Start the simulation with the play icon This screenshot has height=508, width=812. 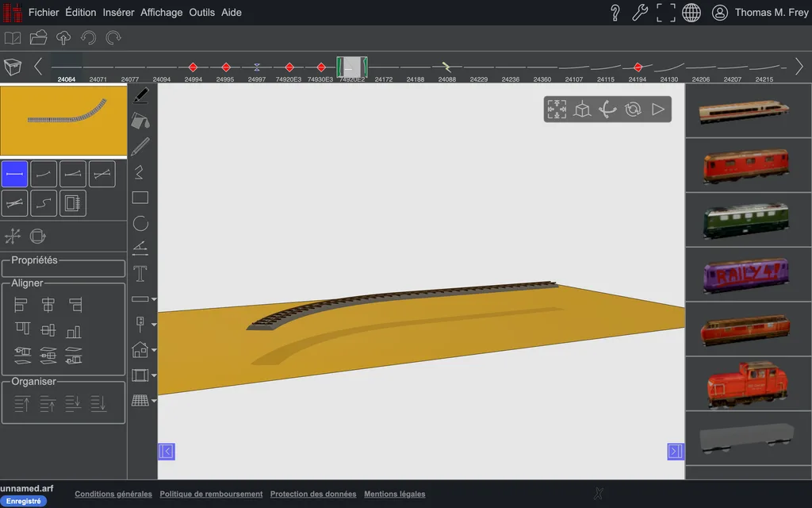pos(657,110)
